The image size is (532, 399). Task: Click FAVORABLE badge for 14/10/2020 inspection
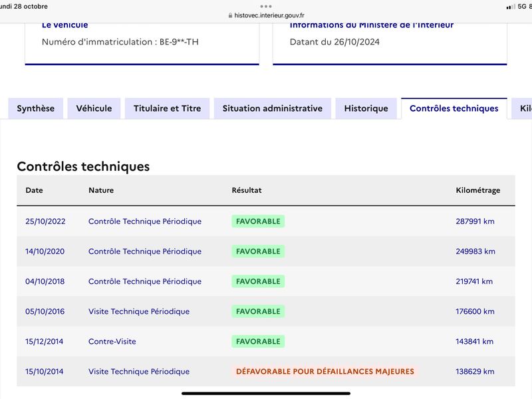click(x=258, y=251)
